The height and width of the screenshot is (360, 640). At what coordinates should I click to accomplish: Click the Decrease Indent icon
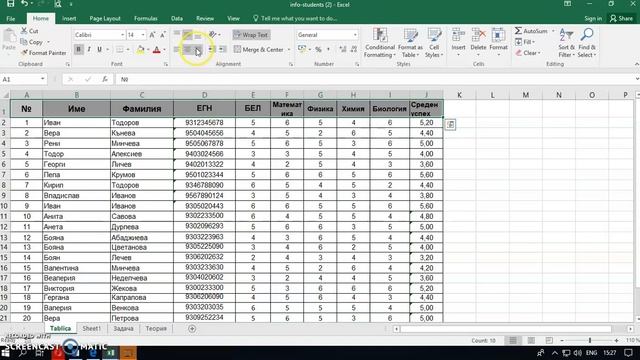tap(211, 49)
